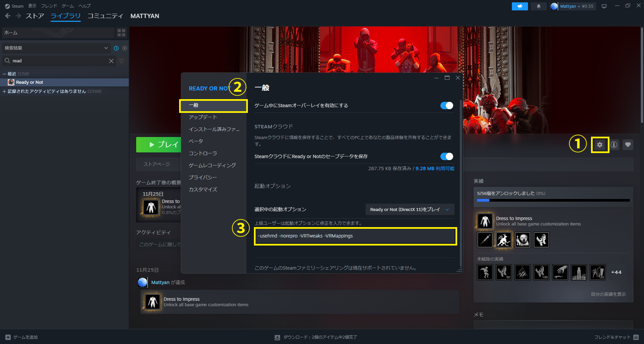
Task: Select the アップデート settings tab
Action: [x=203, y=117]
